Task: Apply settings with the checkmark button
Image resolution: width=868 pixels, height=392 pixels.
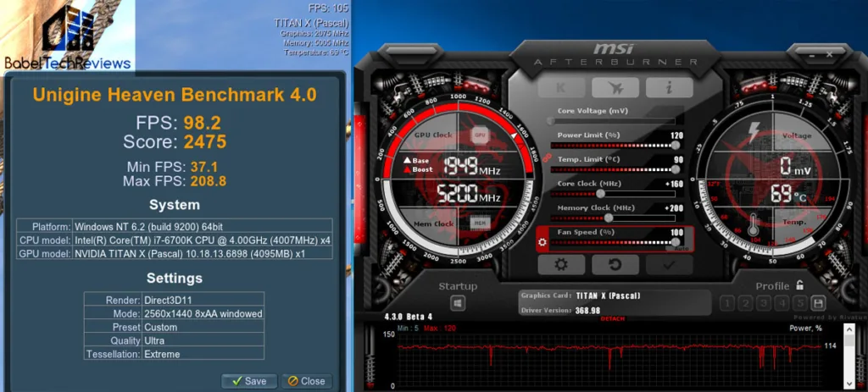Action: click(x=670, y=265)
